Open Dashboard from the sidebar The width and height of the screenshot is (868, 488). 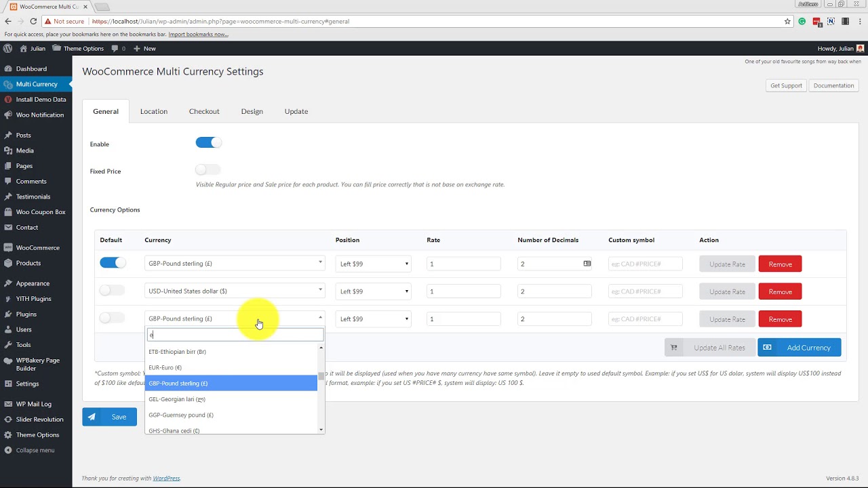pos(31,68)
